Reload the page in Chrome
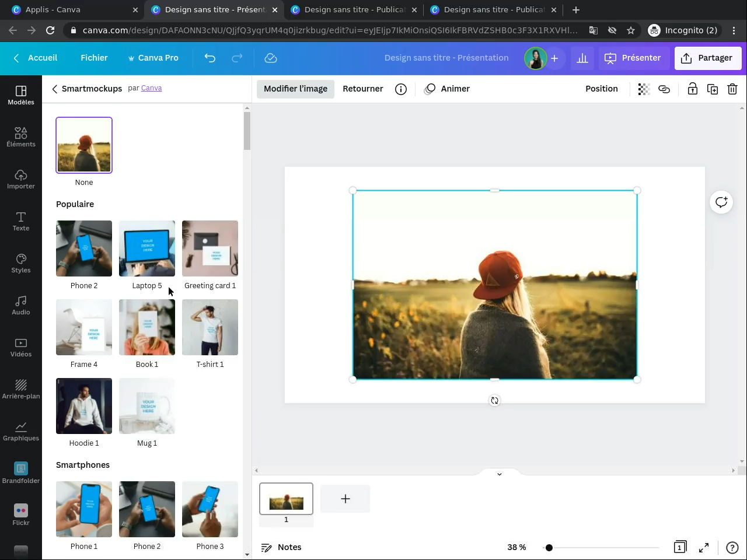The width and height of the screenshot is (747, 560). point(50,30)
